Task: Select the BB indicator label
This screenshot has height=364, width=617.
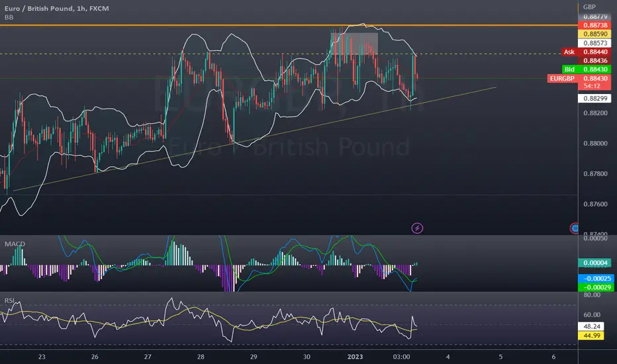Action: pos(9,17)
